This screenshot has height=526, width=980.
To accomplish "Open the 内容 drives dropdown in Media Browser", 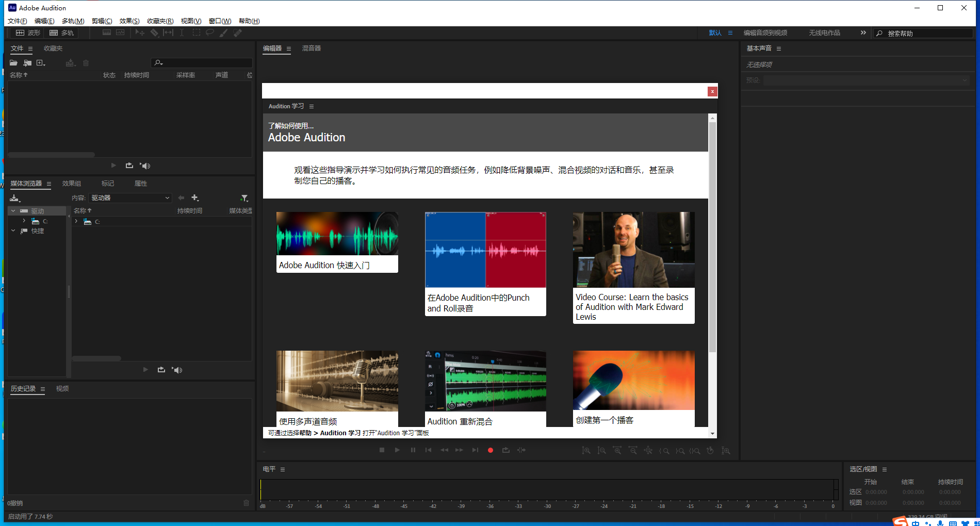I will 129,198.
